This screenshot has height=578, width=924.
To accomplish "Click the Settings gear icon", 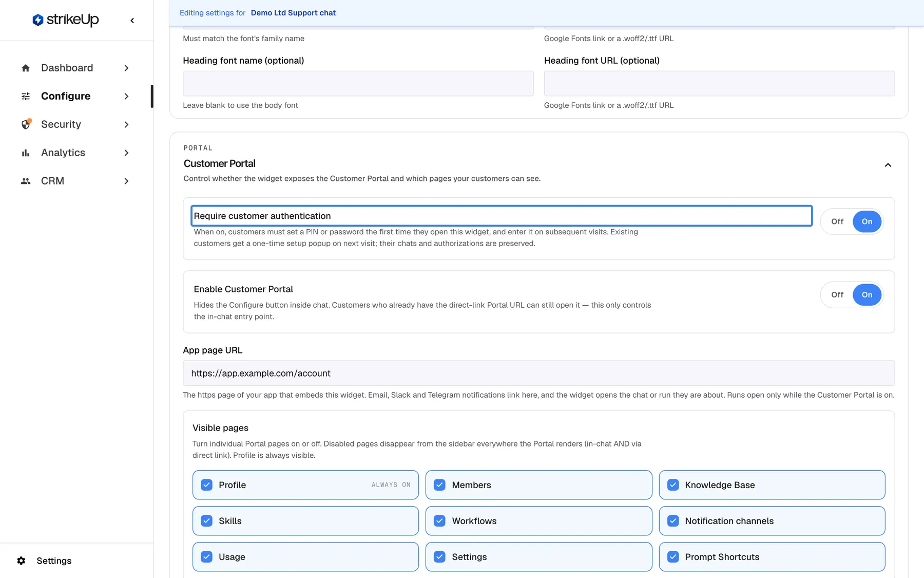I will [x=21, y=561].
